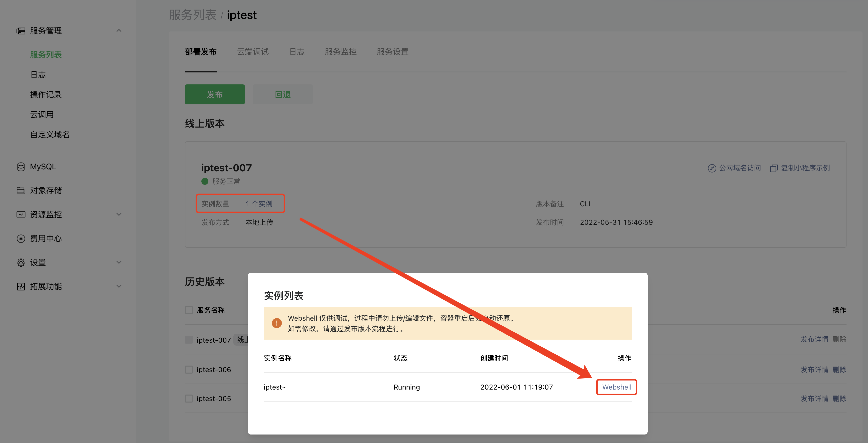Click the 对象存储 folder icon
868x443 pixels.
tap(21, 191)
